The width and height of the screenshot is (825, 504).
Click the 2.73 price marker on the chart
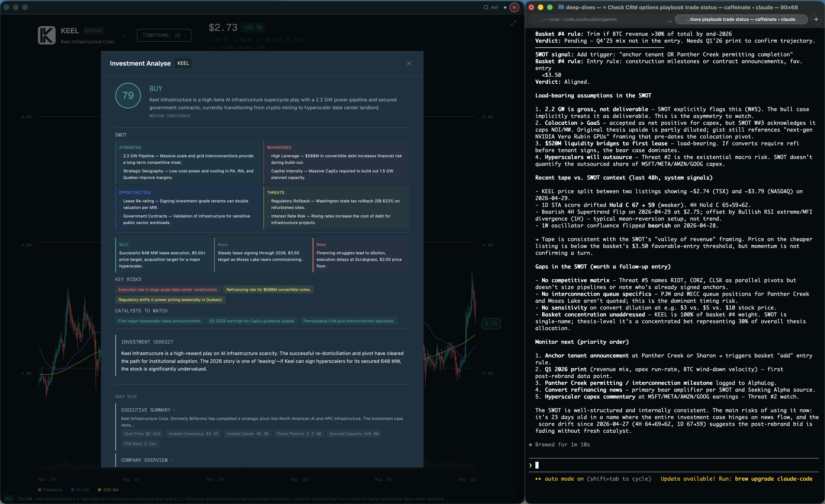tap(491, 323)
